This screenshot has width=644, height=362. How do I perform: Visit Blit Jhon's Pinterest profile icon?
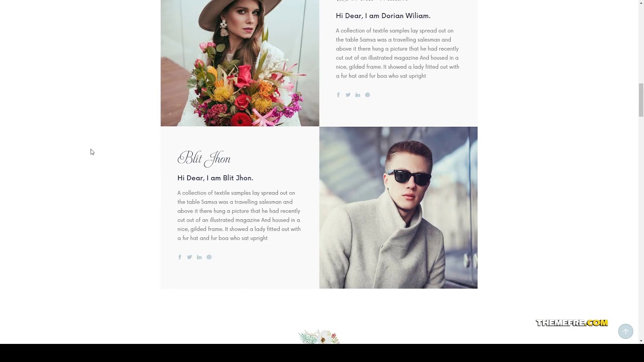click(209, 257)
